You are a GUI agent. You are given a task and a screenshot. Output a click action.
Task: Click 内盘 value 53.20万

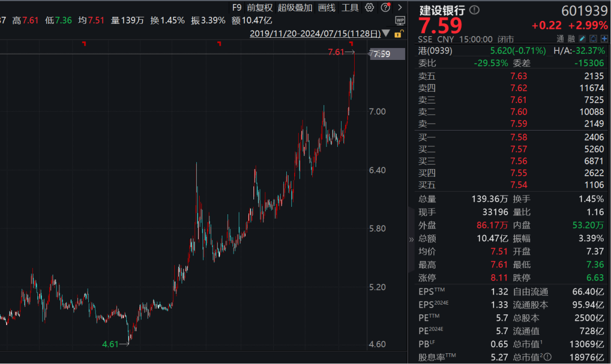coord(588,226)
